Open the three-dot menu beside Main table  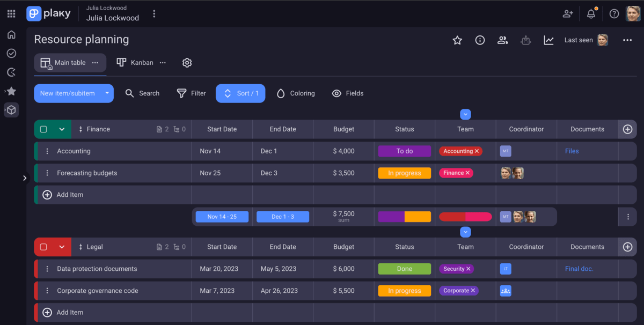(95, 62)
